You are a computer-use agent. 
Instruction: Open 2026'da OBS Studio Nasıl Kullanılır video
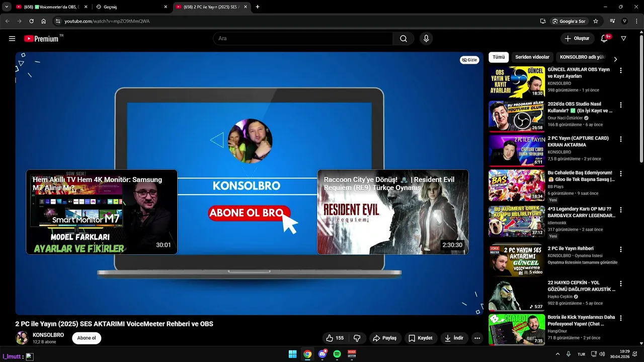coord(580,107)
